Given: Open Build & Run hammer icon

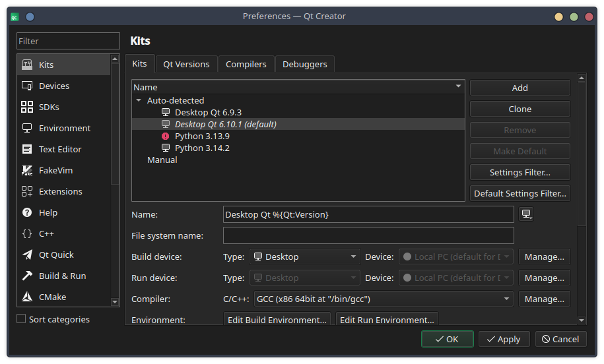Looking at the screenshot, I should click(27, 276).
